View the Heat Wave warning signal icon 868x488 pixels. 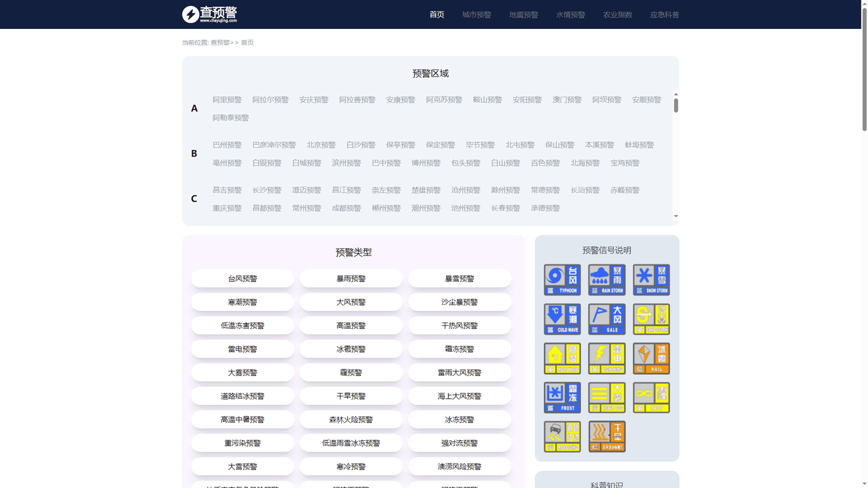[x=562, y=358]
